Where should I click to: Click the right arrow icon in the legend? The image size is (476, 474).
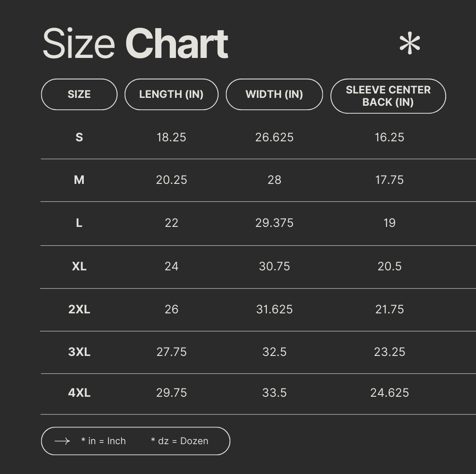pos(62,441)
